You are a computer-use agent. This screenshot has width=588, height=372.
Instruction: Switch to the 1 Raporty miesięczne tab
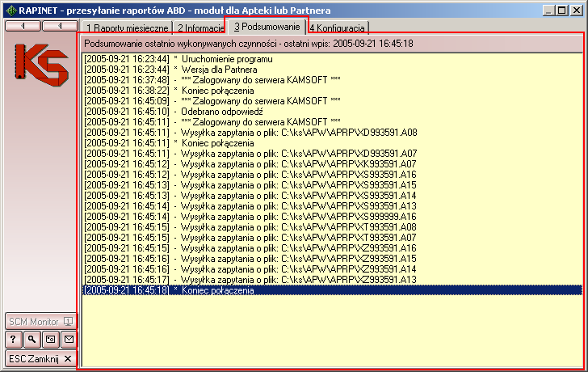pyautogui.click(x=127, y=27)
